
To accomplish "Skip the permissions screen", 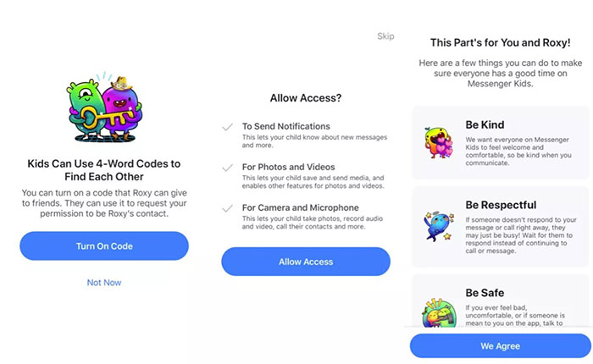I will point(385,36).
